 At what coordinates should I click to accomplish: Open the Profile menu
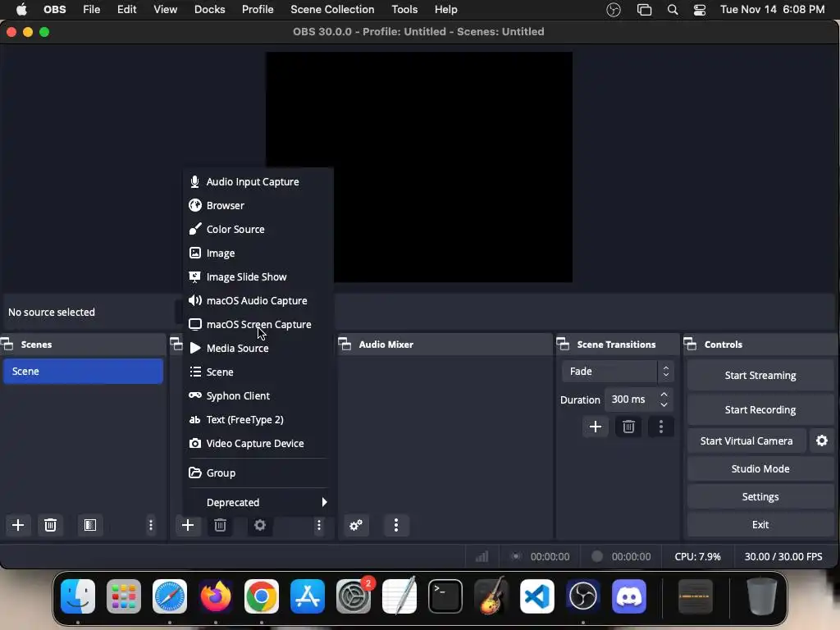[x=258, y=10]
